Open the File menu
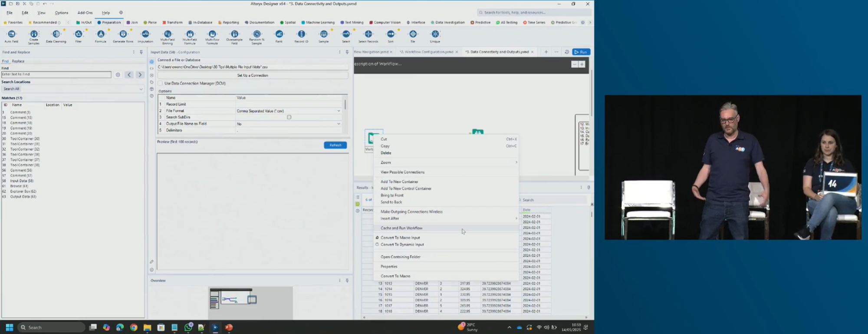868x334 pixels. (x=9, y=13)
